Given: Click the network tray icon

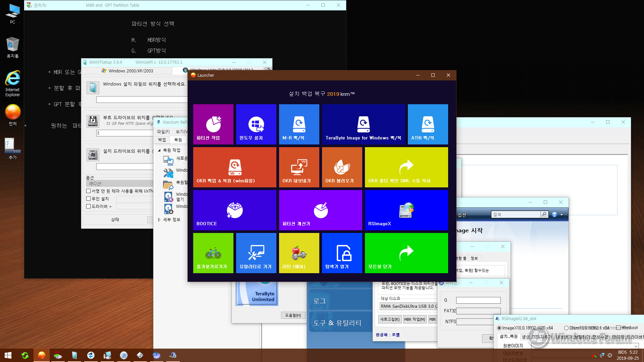Looking at the screenshot, I should [602, 355].
